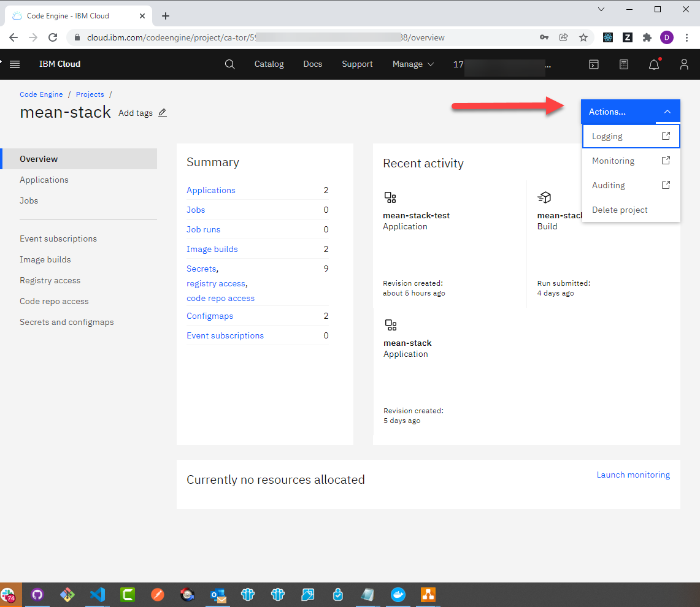The width and height of the screenshot is (700, 607).
Task: Bookmark the page with the star icon
Action: (x=583, y=37)
